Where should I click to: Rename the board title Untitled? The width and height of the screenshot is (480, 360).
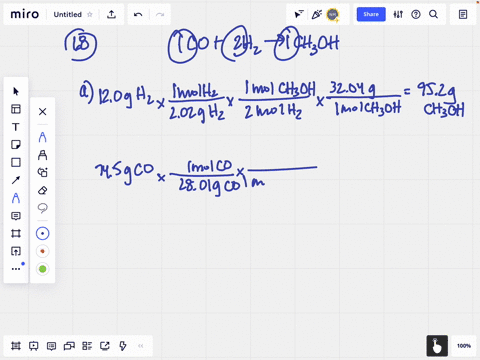coord(68,15)
